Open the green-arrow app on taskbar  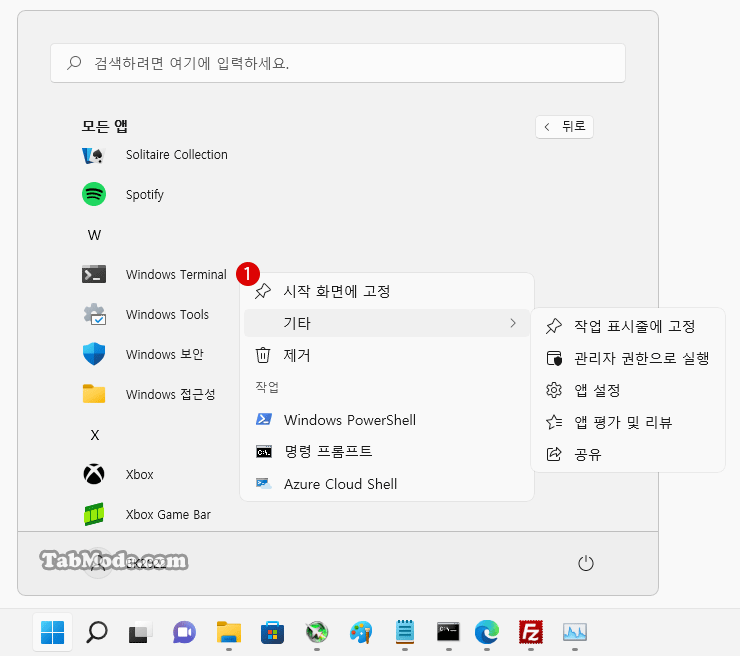tap(317, 632)
